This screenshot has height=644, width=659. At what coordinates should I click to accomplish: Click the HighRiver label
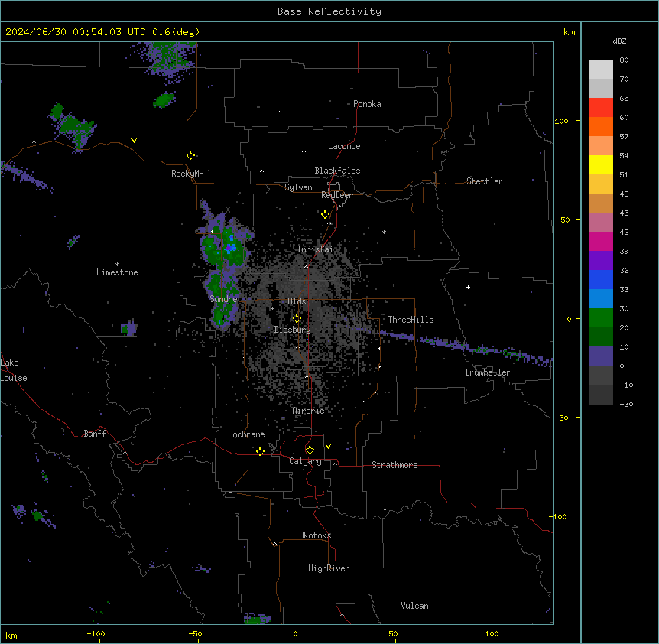click(x=329, y=568)
